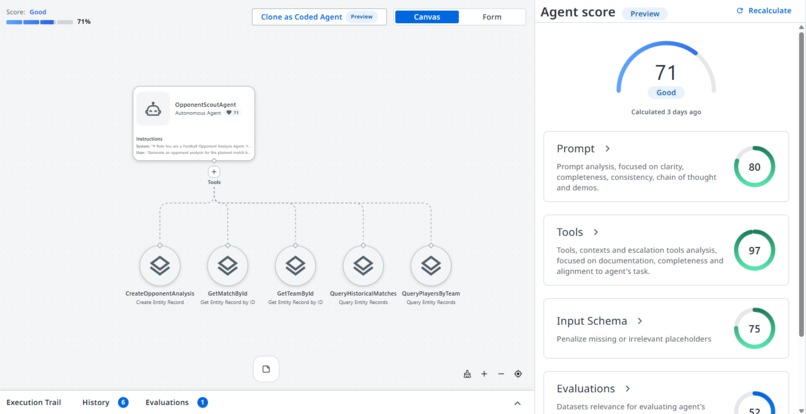
Task: Switch to the Canvas view
Action: [x=427, y=17]
